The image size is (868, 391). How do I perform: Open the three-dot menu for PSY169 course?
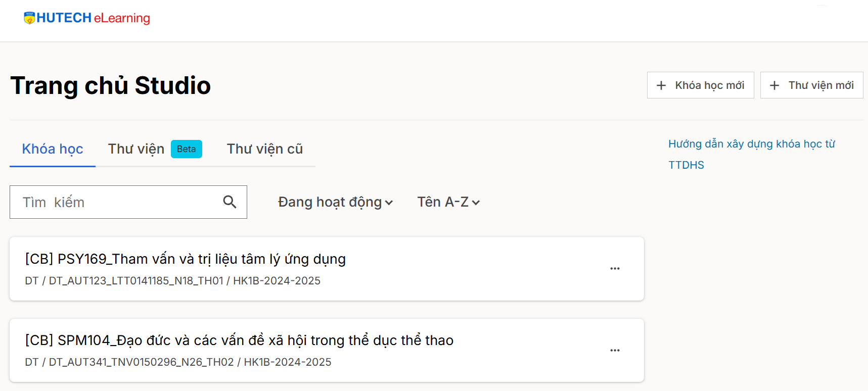pyautogui.click(x=615, y=269)
